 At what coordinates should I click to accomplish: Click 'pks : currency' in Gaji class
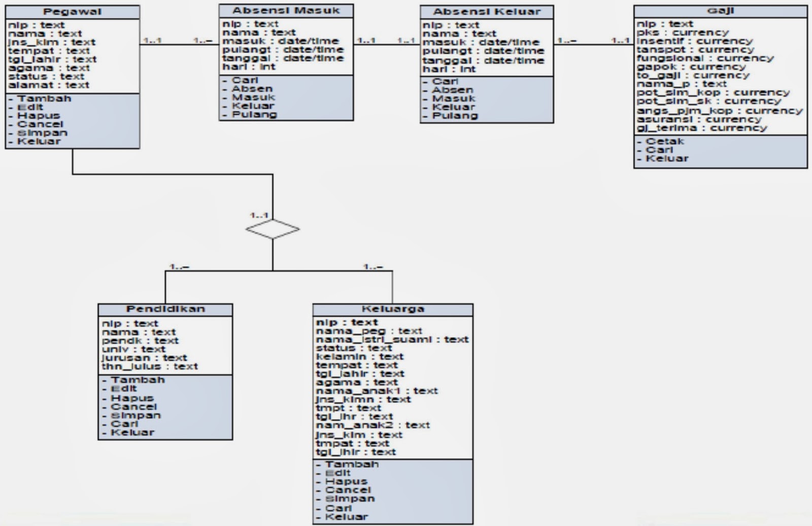pyautogui.click(x=683, y=32)
